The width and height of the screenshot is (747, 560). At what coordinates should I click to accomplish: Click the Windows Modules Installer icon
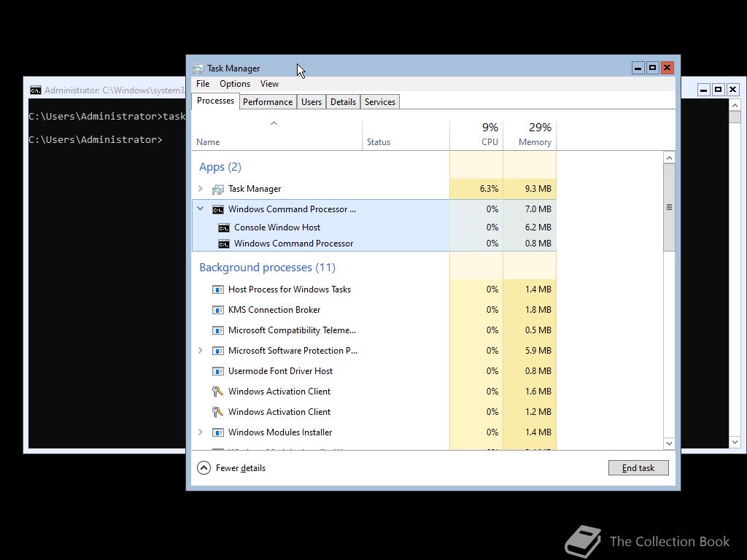(x=217, y=432)
